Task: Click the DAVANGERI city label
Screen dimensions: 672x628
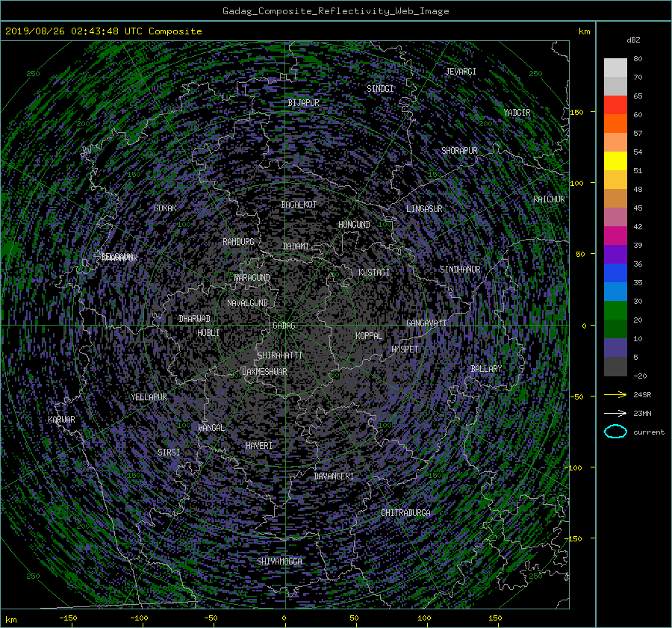Action: [334, 476]
